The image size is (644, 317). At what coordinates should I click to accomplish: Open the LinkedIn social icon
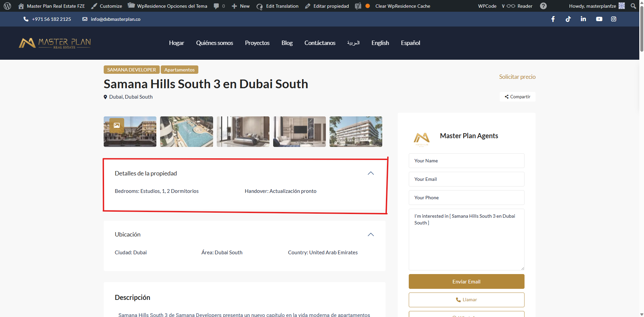[x=583, y=19]
